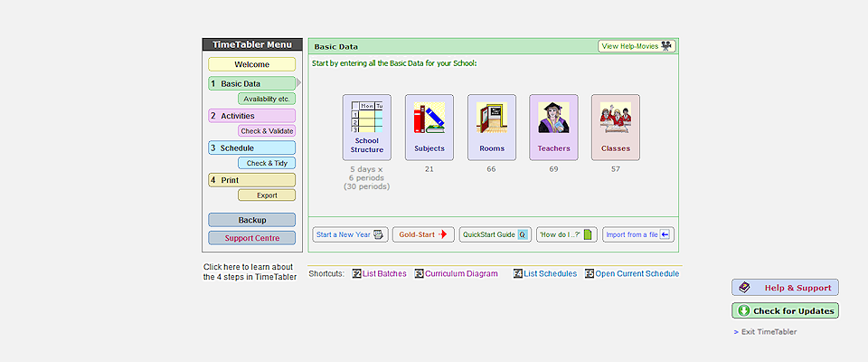Open Check & Validate

267,131
